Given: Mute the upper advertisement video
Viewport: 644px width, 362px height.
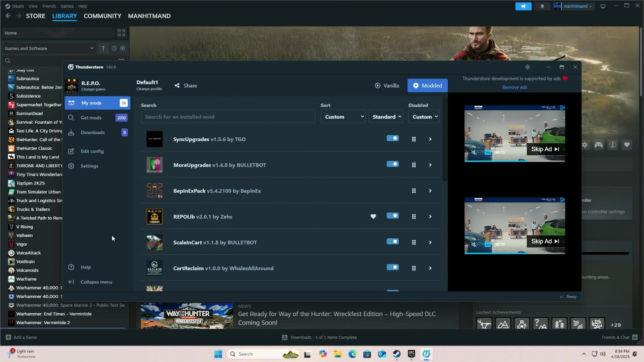Looking at the screenshot, I should click(473, 152).
